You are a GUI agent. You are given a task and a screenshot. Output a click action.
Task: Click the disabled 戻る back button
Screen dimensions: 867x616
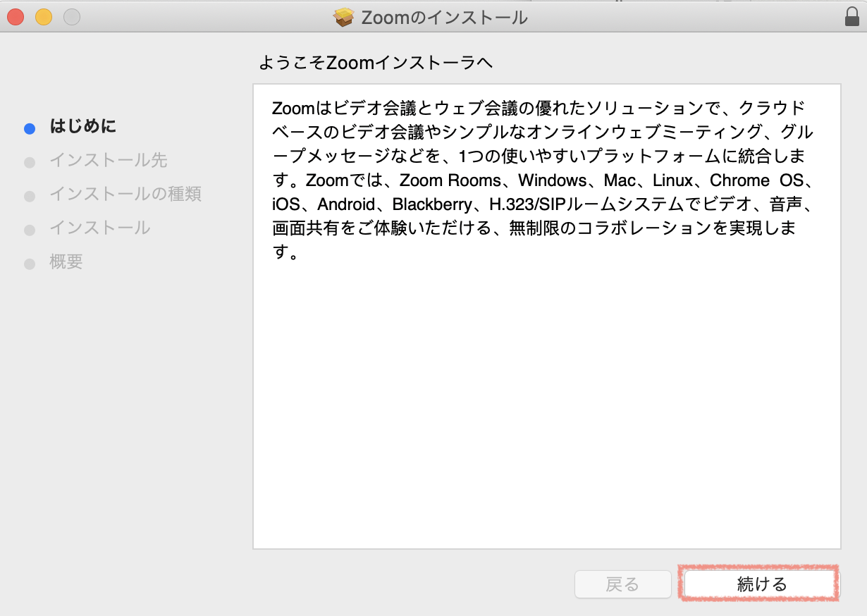coord(623,584)
